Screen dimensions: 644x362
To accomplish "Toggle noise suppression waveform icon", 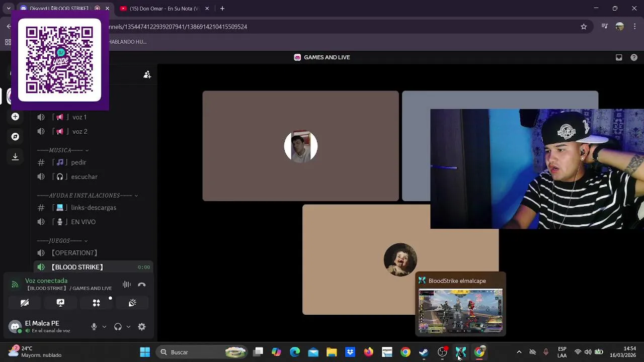I will 127,285.
